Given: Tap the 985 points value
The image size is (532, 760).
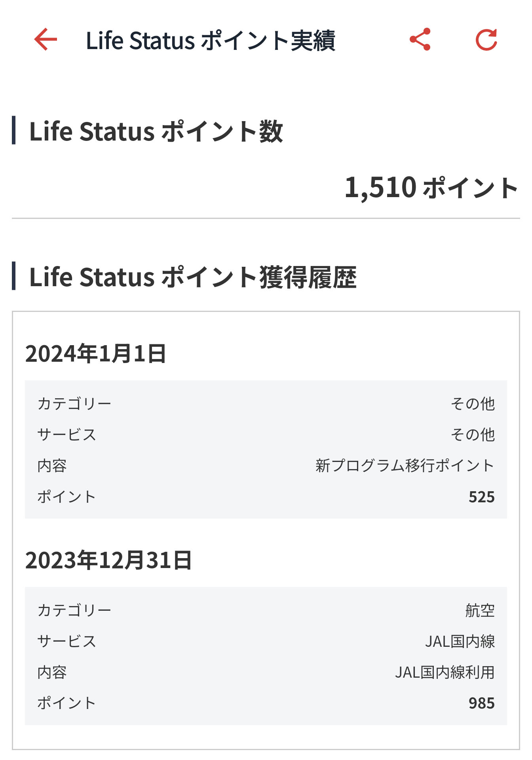Looking at the screenshot, I should click(x=482, y=703).
